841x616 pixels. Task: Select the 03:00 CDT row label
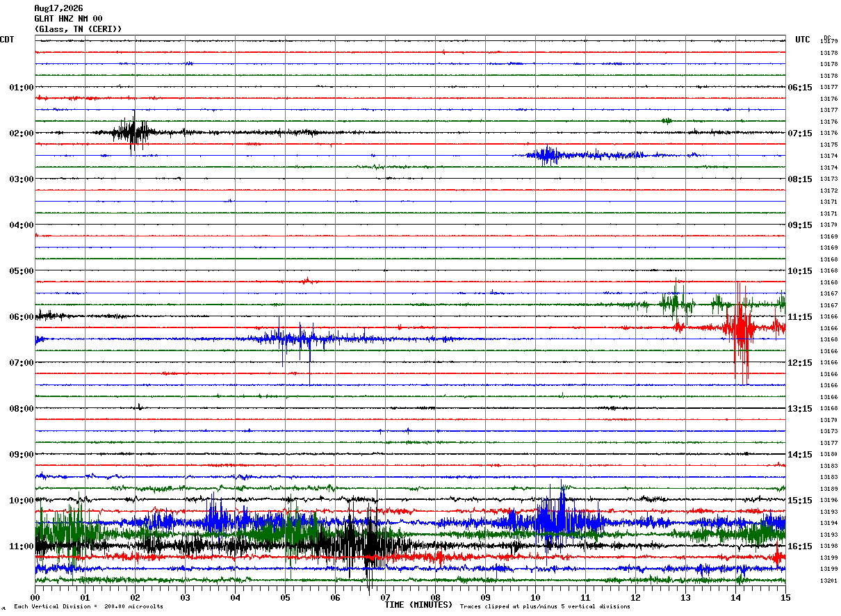click(22, 179)
